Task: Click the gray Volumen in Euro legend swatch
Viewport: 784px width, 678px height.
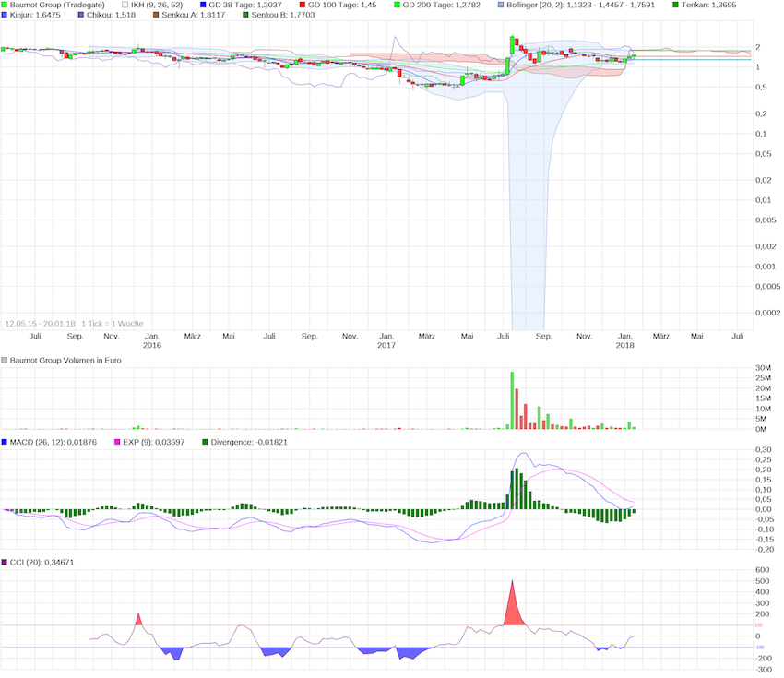Action: 4,361
